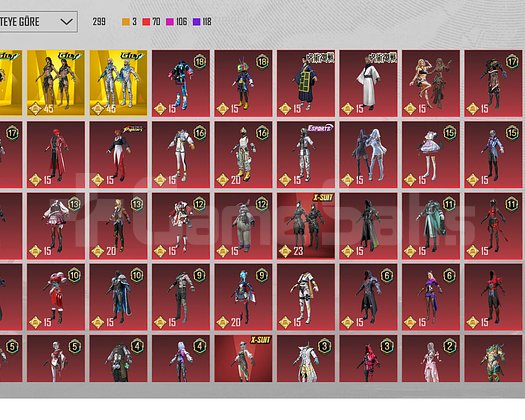
Task: Click coin icon on level 16 outfit costing 20
Action: [223, 180]
